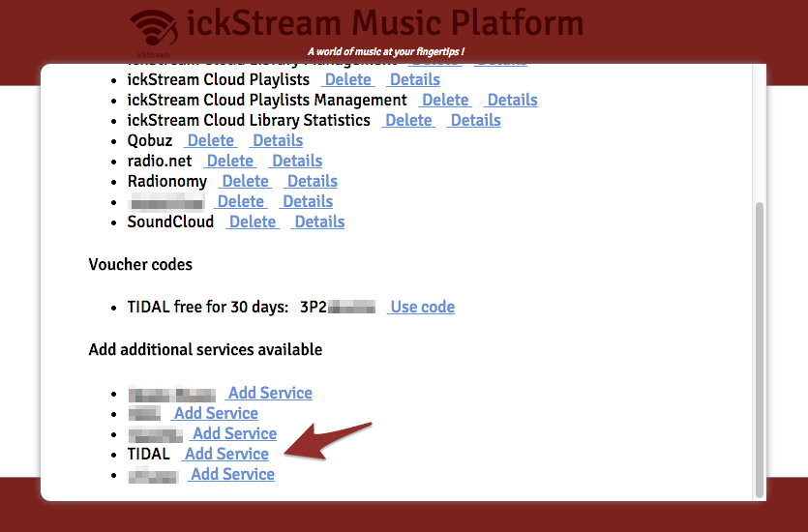This screenshot has width=808, height=532.
Task: Delete the Qobuz service
Action: click(211, 140)
